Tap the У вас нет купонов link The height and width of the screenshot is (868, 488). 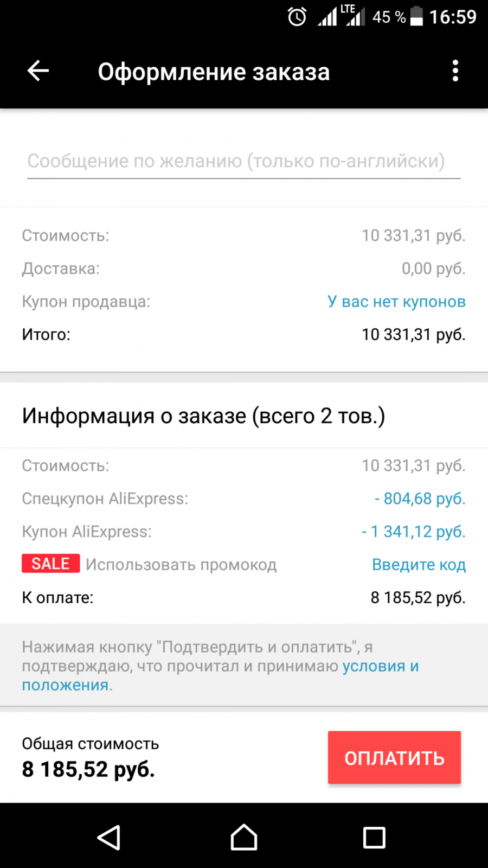coord(396,302)
